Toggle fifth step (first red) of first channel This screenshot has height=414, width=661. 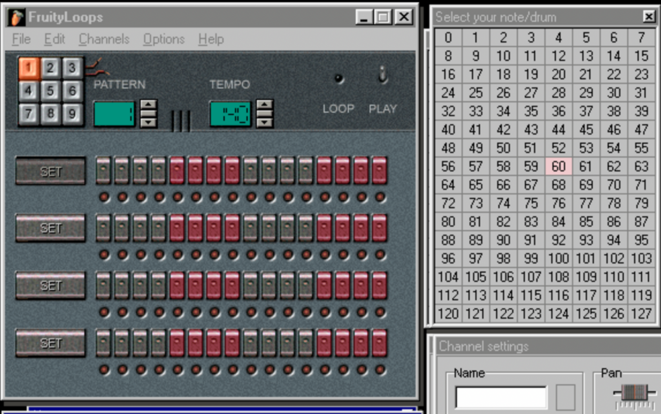point(177,170)
